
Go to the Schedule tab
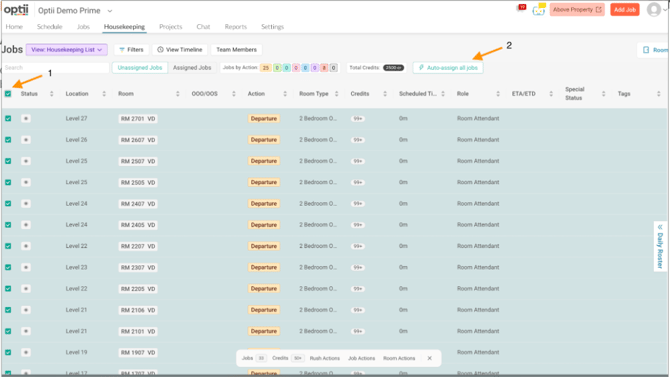pos(50,27)
